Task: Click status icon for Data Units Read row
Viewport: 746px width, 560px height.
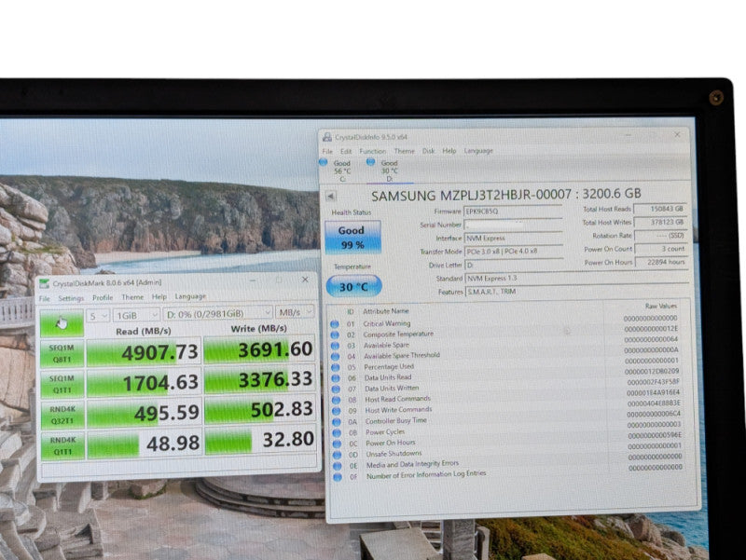Action: point(336,378)
